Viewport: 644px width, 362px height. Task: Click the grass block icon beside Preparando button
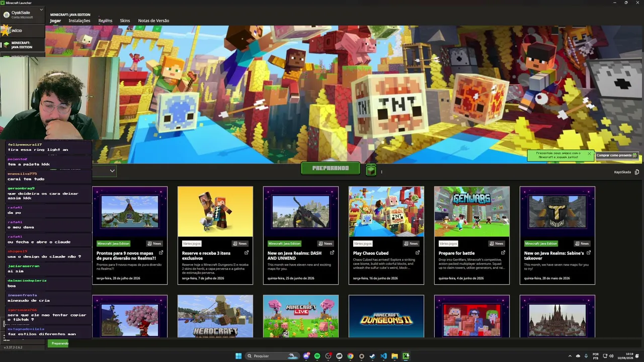[371, 169]
